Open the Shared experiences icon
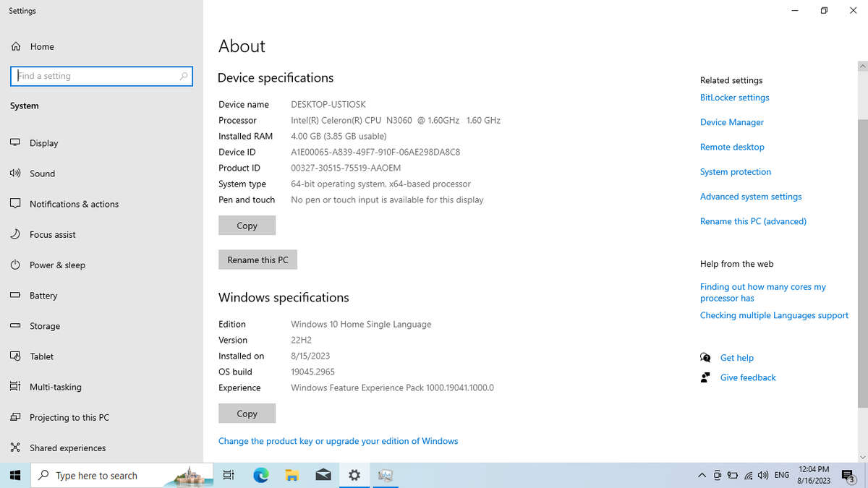868x488 pixels. pyautogui.click(x=16, y=448)
